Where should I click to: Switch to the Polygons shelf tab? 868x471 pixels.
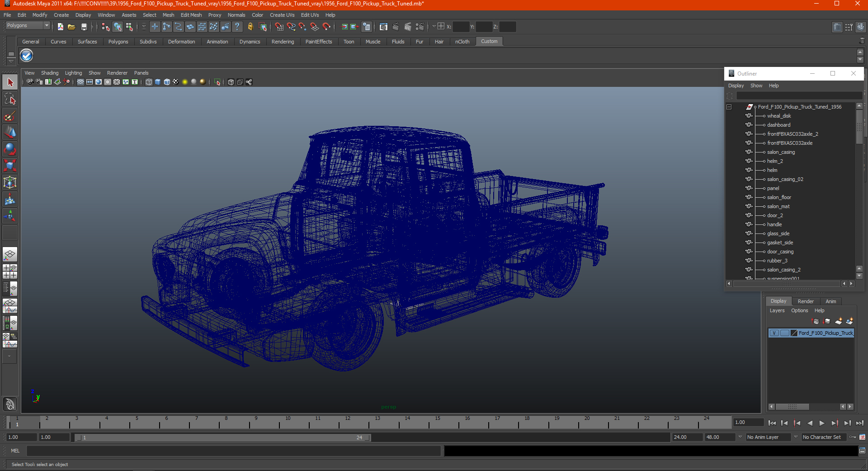118,42
